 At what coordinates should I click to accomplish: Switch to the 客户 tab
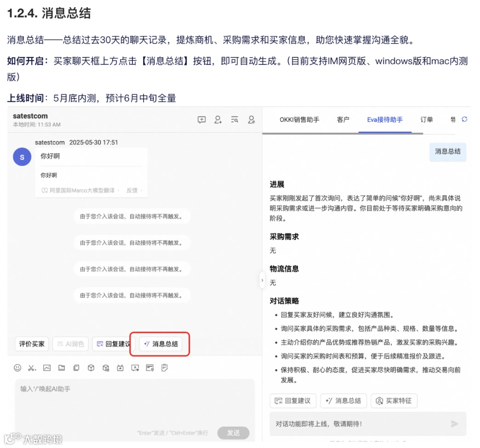click(x=343, y=120)
